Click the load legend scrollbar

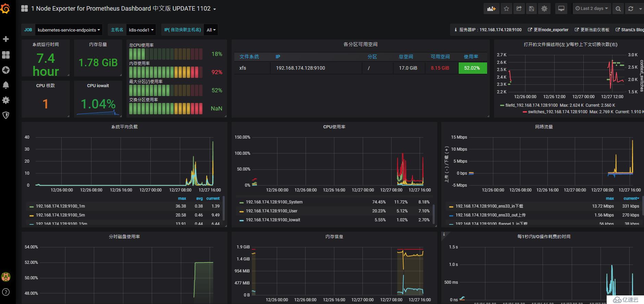(x=224, y=208)
